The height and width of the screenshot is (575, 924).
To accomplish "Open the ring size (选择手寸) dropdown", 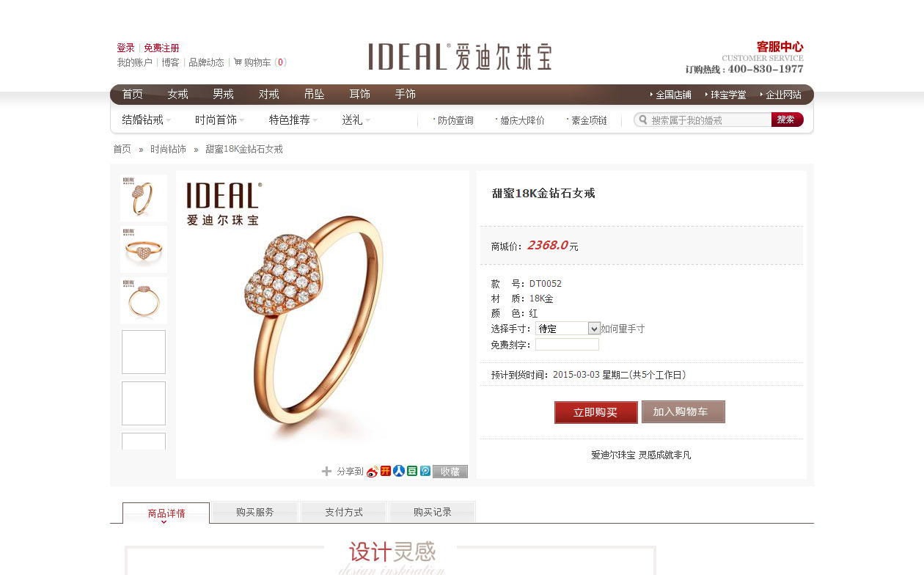I will point(568,329).
